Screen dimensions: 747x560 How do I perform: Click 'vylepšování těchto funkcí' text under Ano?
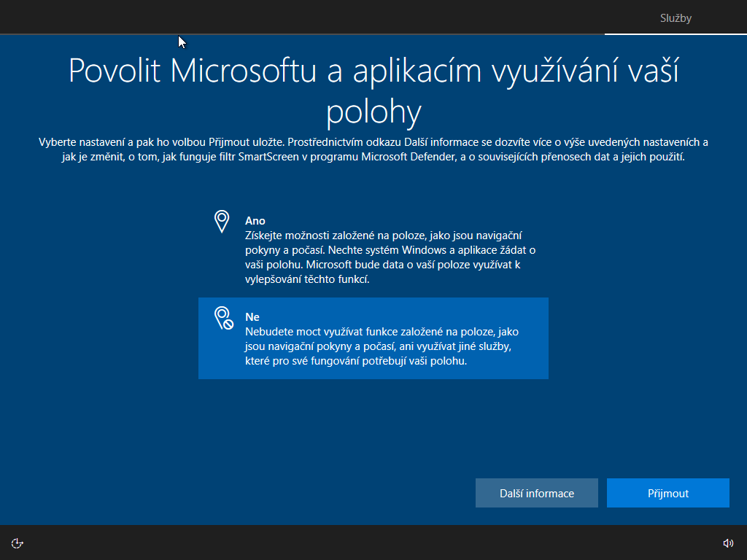tap(306, 279)
